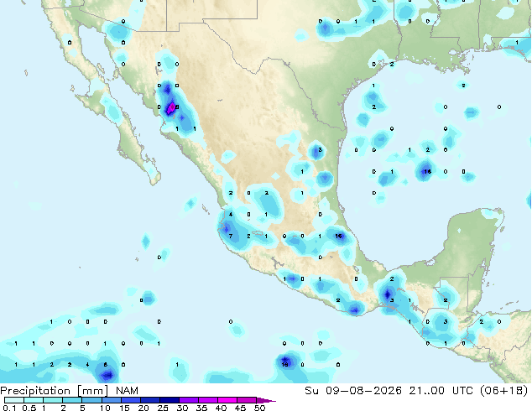Click the date text 'Su 09-08-2026'

[353, 391]
